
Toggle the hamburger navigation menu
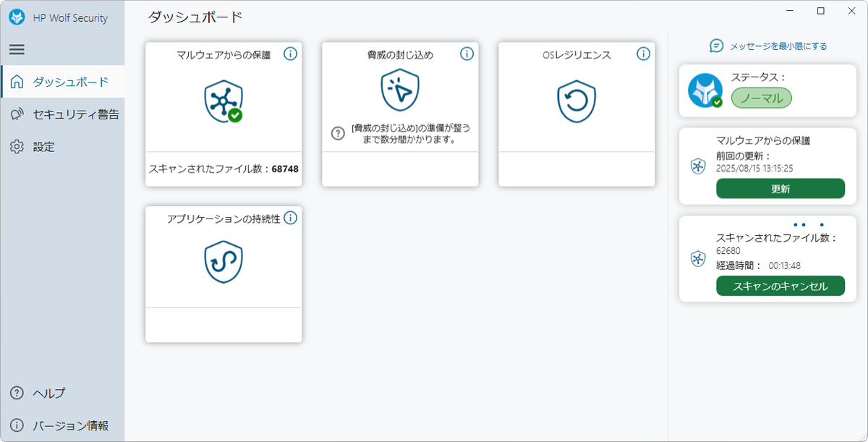point(17,50)
